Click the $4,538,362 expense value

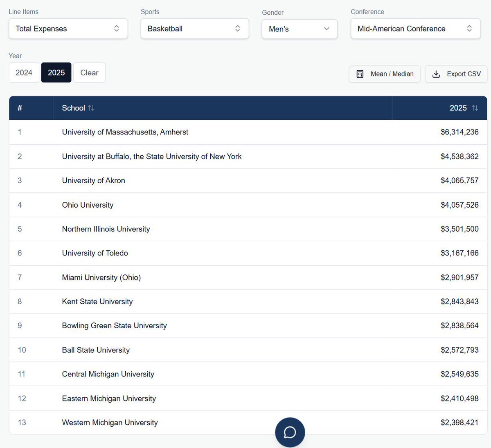[459, 156]
